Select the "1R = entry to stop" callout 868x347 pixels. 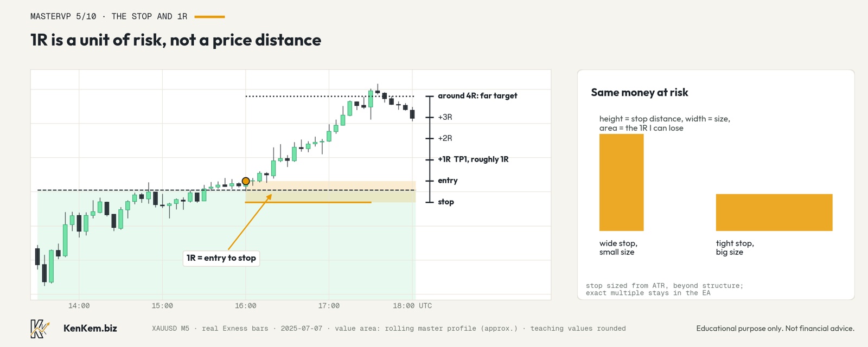coord(221,258)
